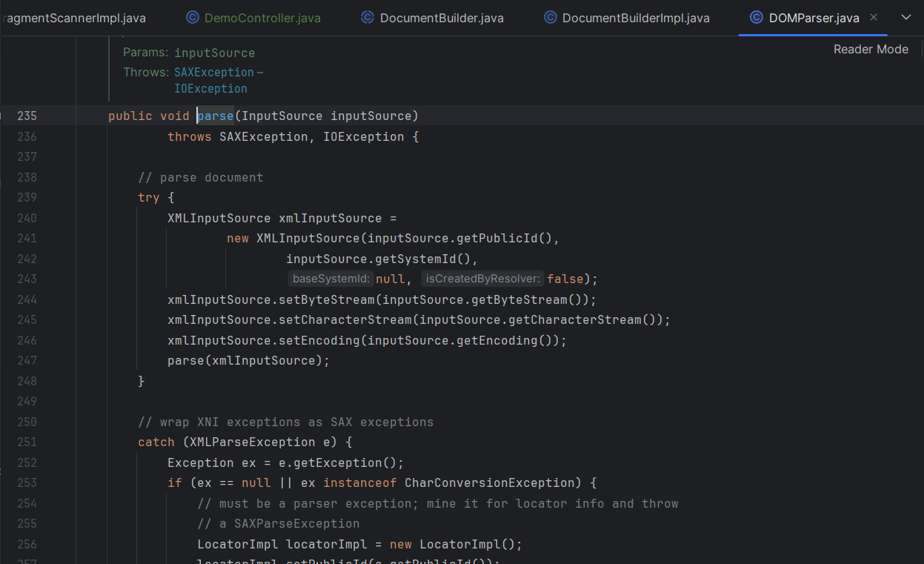The height and width of the screenshot is (564, 924).
Task: Open the SAXException link in Javadoc
Action: [x=213, y=72]
